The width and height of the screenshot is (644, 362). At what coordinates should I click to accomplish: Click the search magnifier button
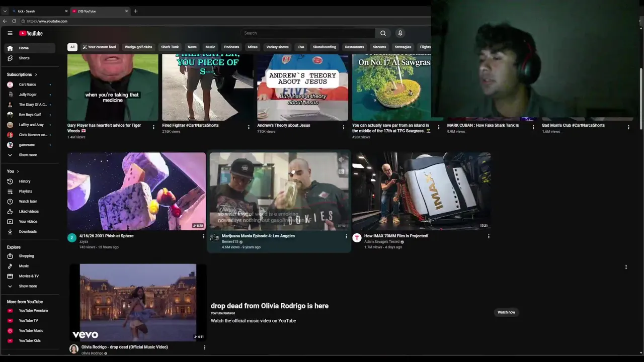(383, 33)
